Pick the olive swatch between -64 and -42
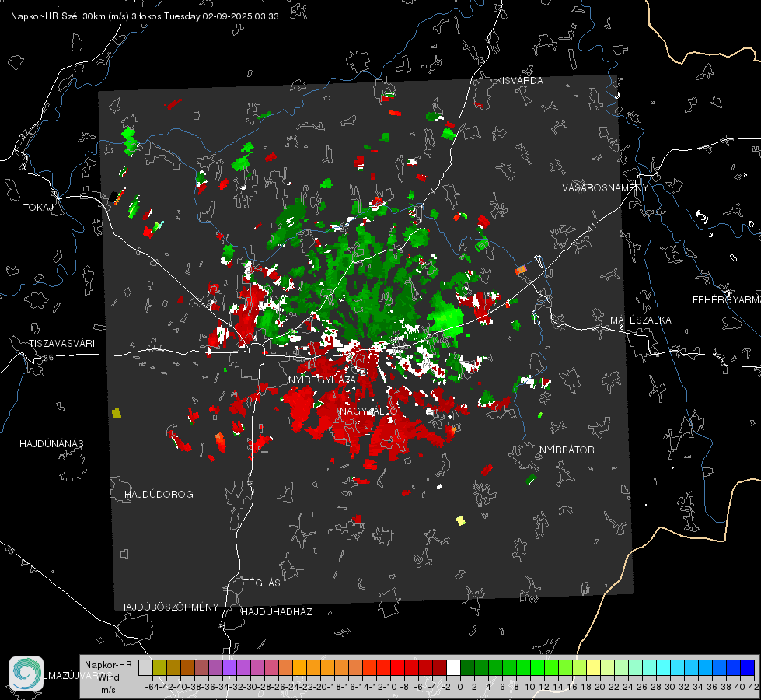 click(x=159, y=667)
